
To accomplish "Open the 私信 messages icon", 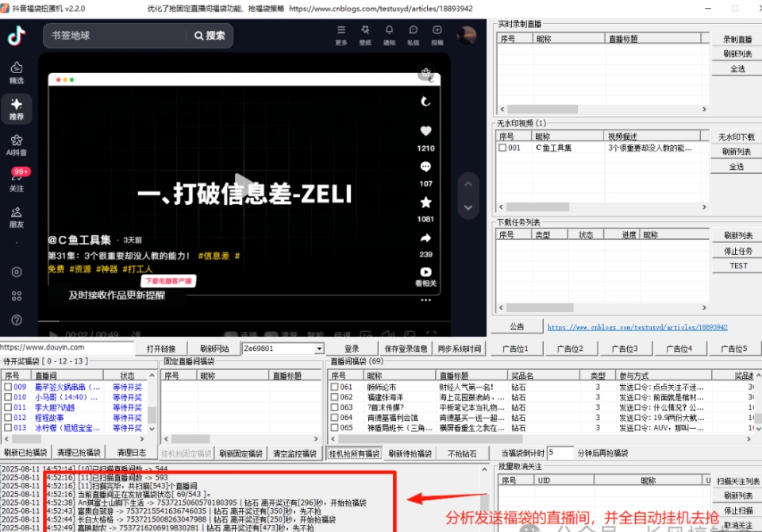I will coord(413,35).
